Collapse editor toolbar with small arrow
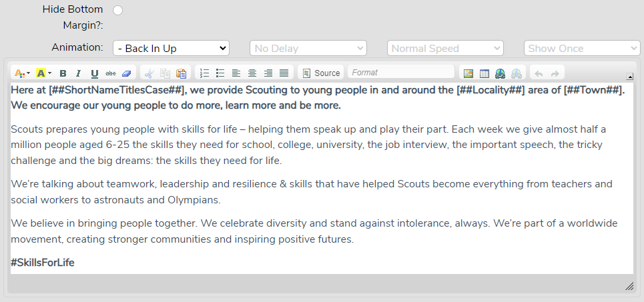 click(x=629, y=76)
